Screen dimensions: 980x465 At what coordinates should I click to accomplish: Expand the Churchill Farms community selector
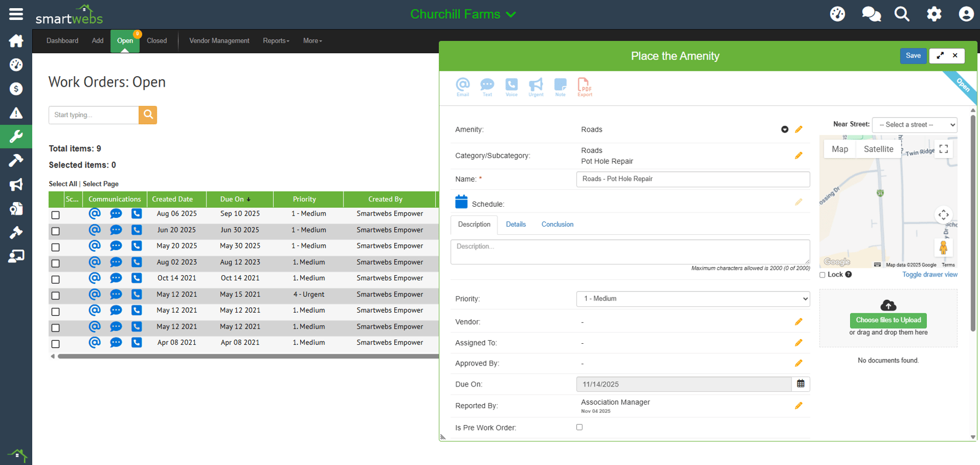click(463, 14)
